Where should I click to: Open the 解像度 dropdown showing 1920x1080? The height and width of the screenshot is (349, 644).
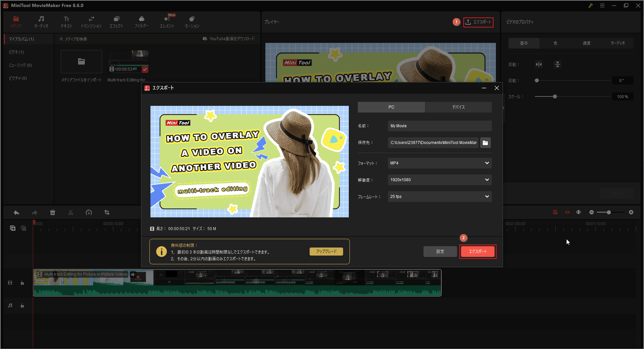[439, 180]
